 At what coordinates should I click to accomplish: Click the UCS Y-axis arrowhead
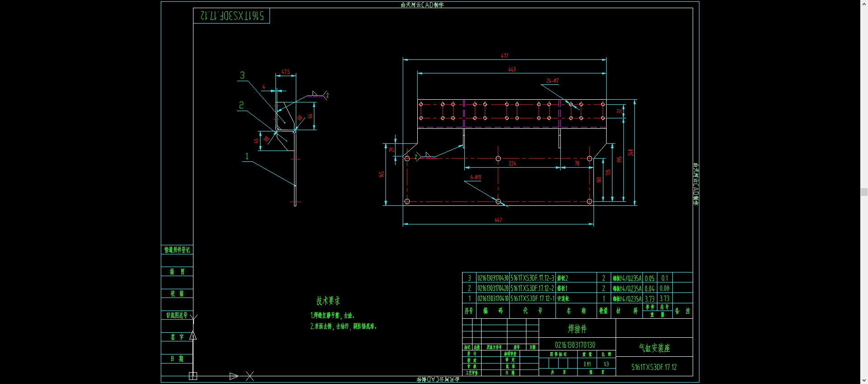(x=193, y=335)
